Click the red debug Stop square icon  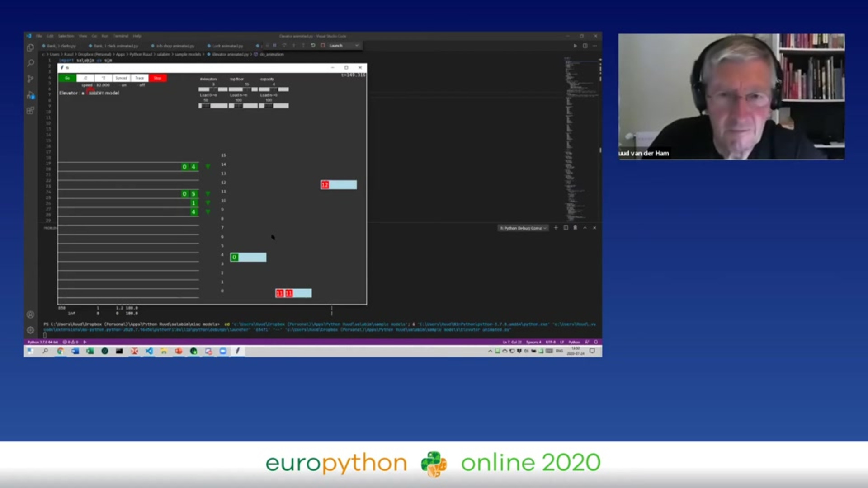pyautogui.click(x=323, y=46)
